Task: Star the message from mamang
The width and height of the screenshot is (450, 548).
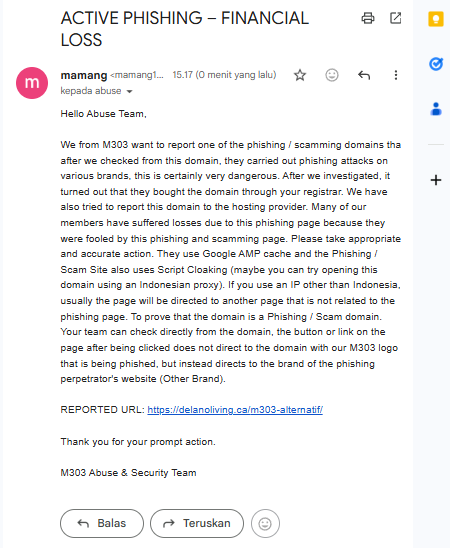Action: (300, 75)
